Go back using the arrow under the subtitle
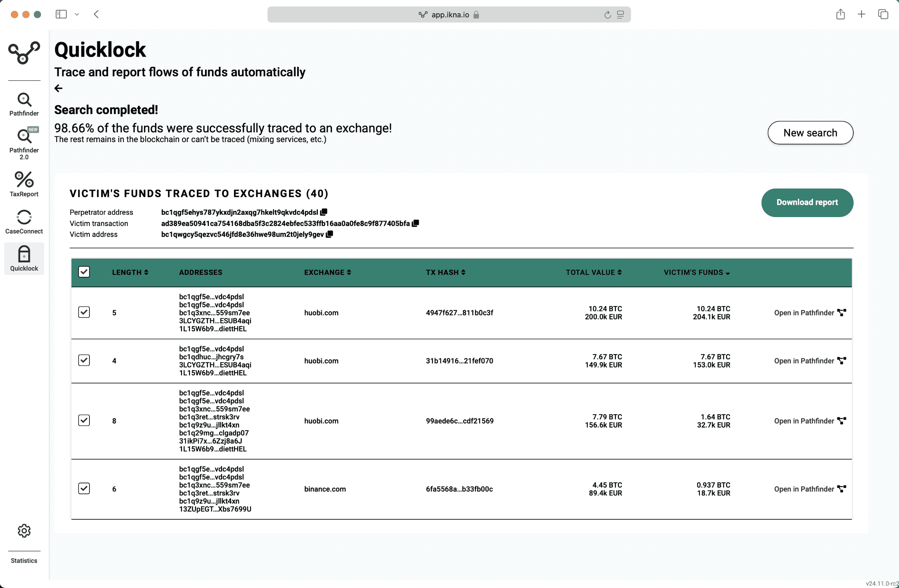The image size is (899, 588). (59, 88)
